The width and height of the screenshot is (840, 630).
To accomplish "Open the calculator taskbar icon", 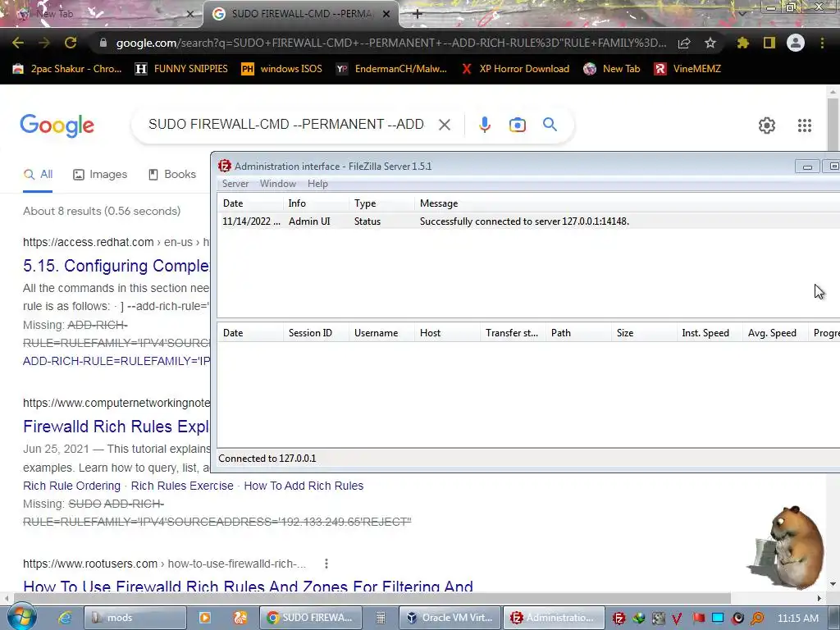I will pyautogui.click(x=381, y=618).
